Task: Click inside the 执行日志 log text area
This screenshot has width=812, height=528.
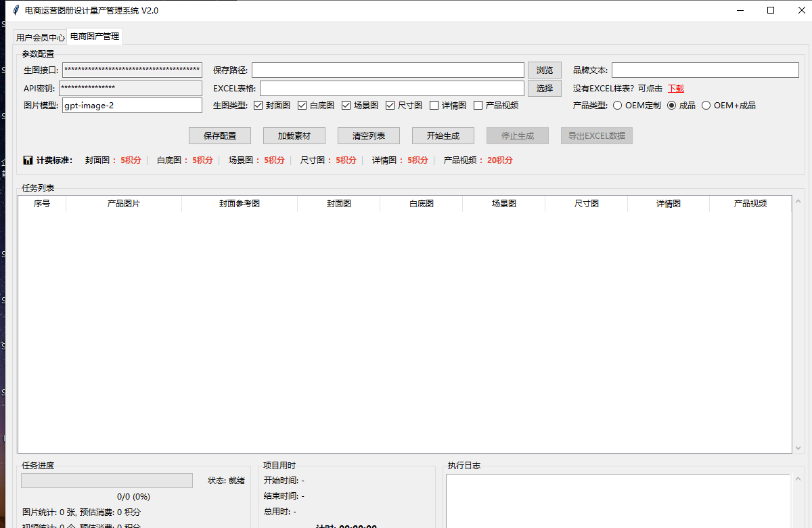Action: [618, 501]
